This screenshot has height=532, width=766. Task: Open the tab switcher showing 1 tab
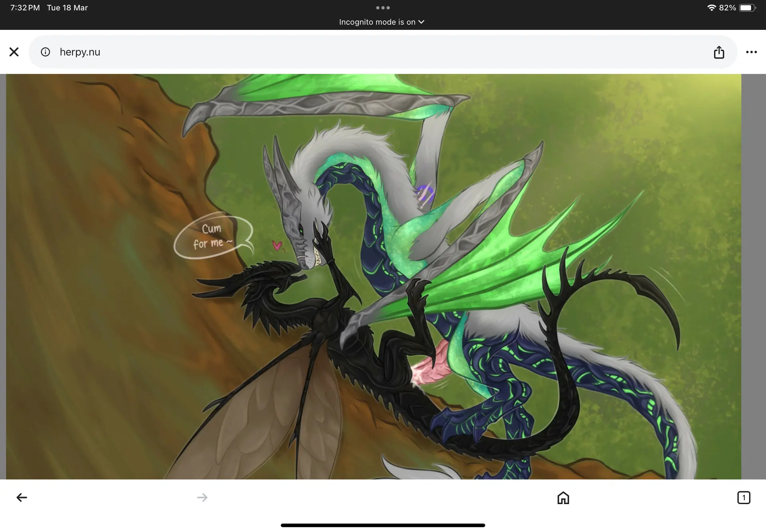(x=744, y=497)
